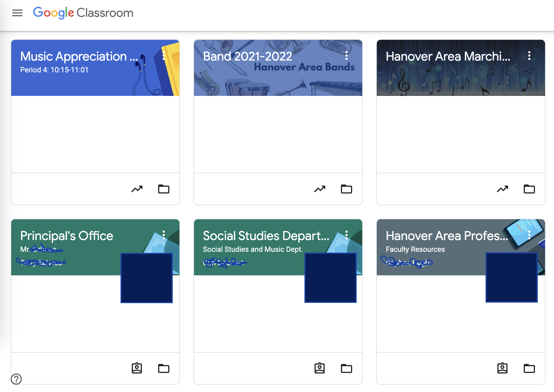This screenshot has width=554, height=392.
Task: Open Drive folder for Hanover Area Marching class
Action: coord(529,189)
